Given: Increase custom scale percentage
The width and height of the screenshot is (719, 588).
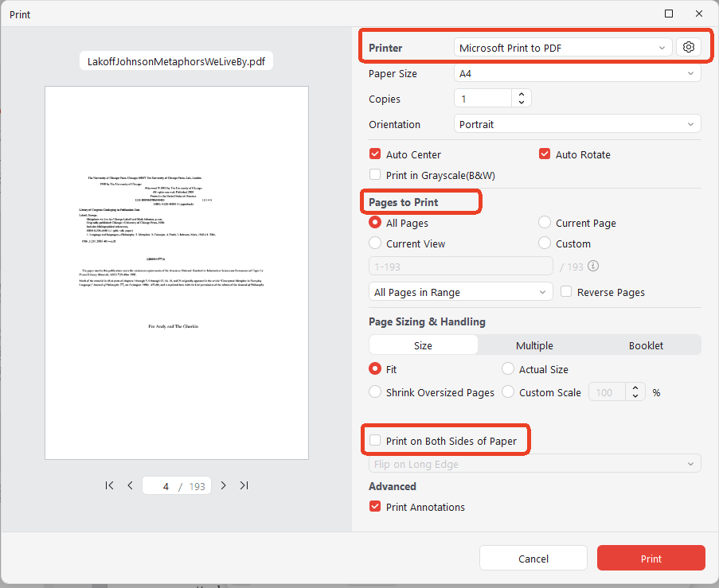Looking at the screenshot, I should [x=635, y=387].
